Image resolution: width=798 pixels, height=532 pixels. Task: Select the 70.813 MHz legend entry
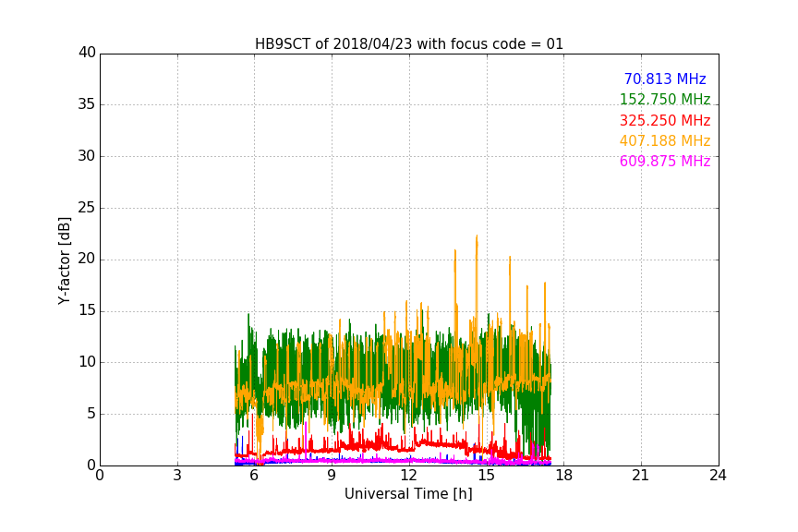(665, 79)
